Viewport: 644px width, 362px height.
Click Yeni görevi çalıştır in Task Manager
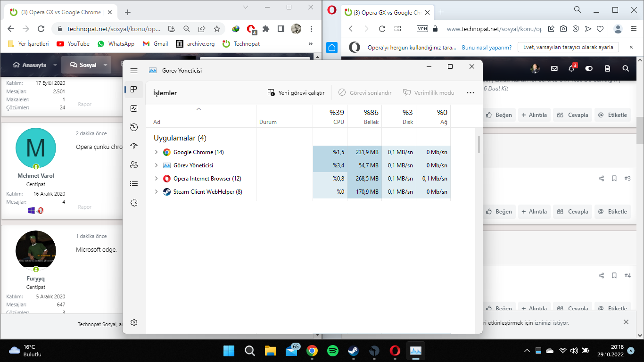coord(296,93)
